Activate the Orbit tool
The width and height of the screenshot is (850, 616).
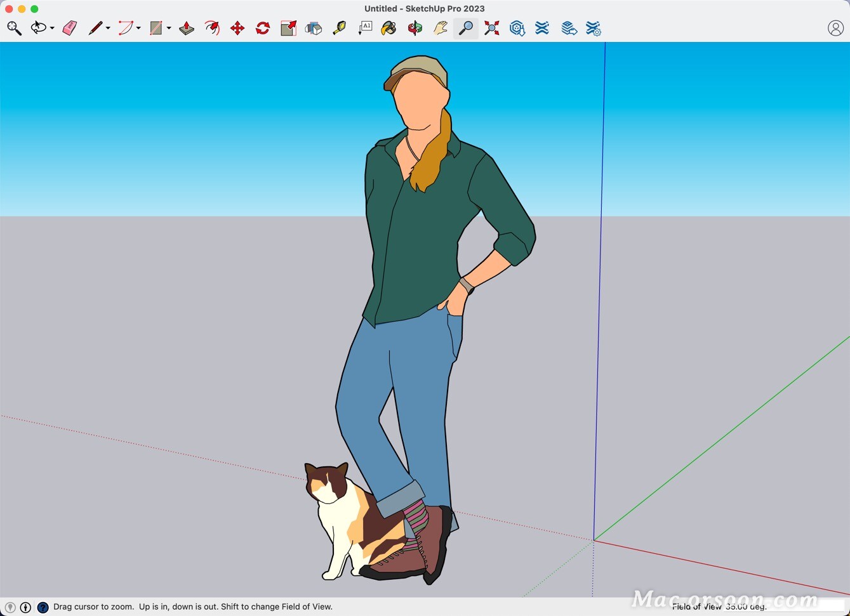(415, 28)
